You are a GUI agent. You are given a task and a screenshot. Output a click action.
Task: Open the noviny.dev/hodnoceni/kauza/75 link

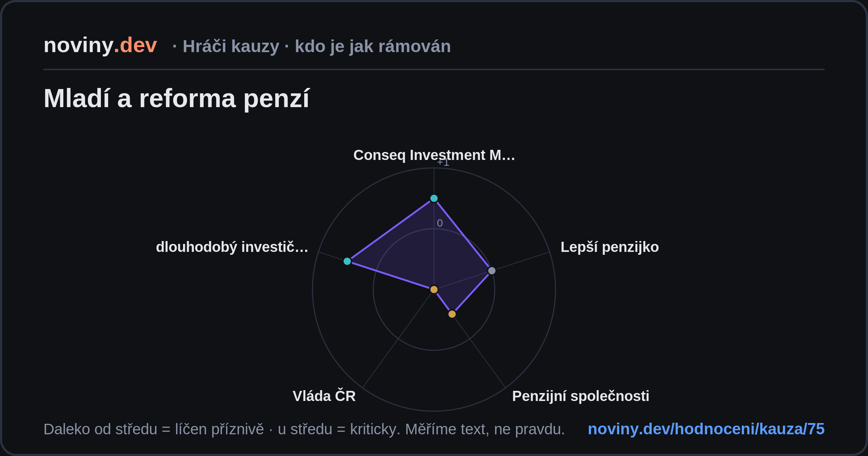706,429
